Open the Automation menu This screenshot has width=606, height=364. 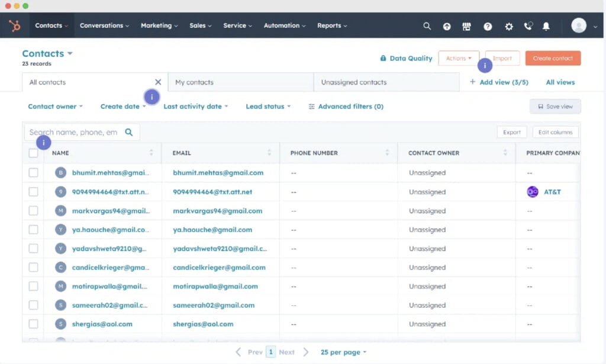(x=285, y=25)
